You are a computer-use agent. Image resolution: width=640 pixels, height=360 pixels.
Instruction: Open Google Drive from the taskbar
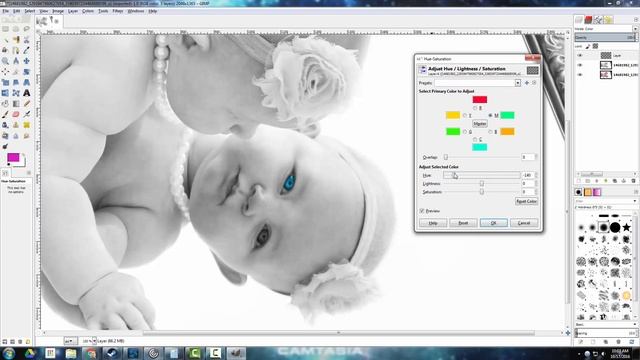tap(30, 353)
